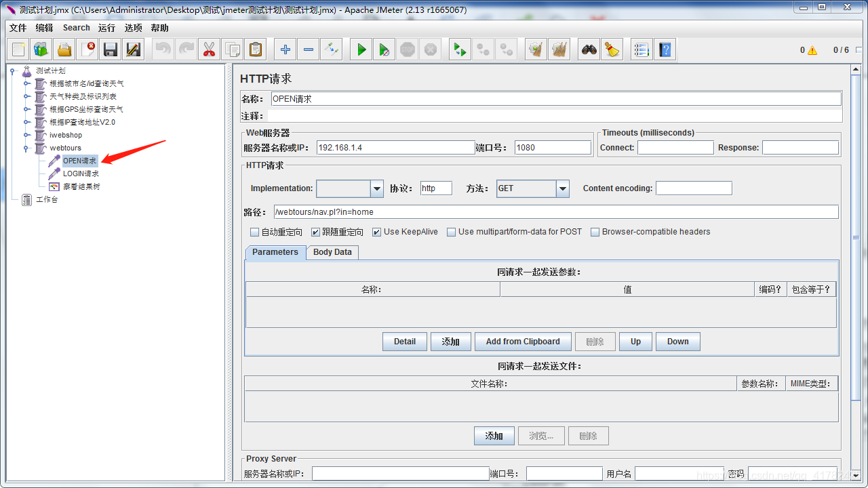868x488 pixels.
Task: Open Search with binoculars icon
Action: point(589,49)
